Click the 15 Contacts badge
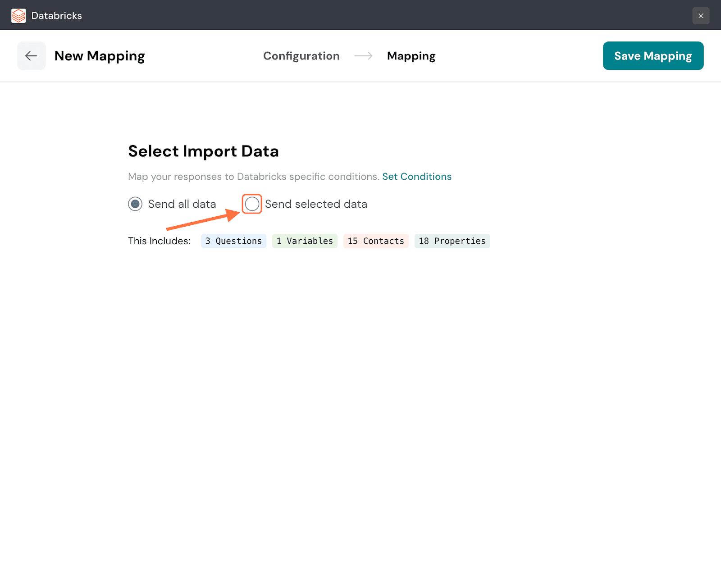The width and height of the screenshot is (721, 588). point(376,241)
